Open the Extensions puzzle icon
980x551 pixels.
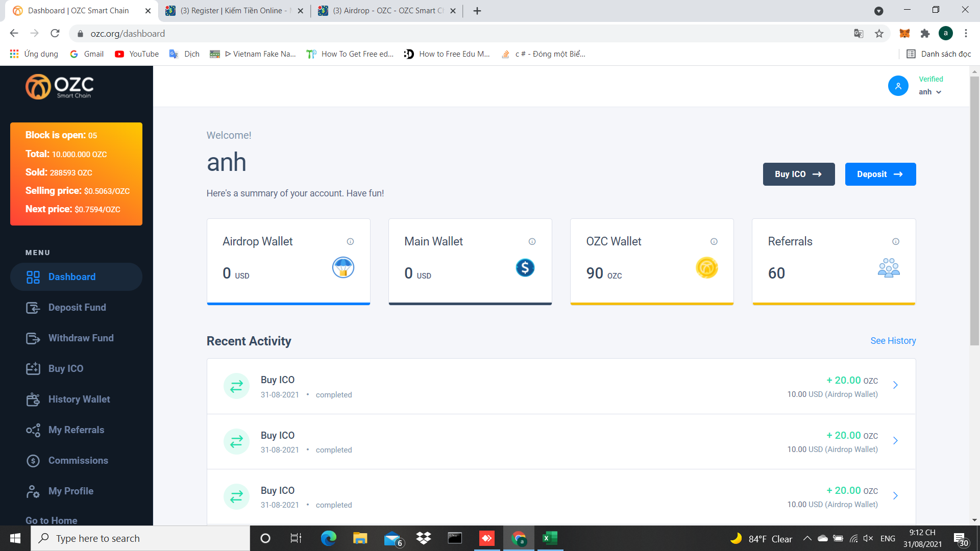coord(925,34)
